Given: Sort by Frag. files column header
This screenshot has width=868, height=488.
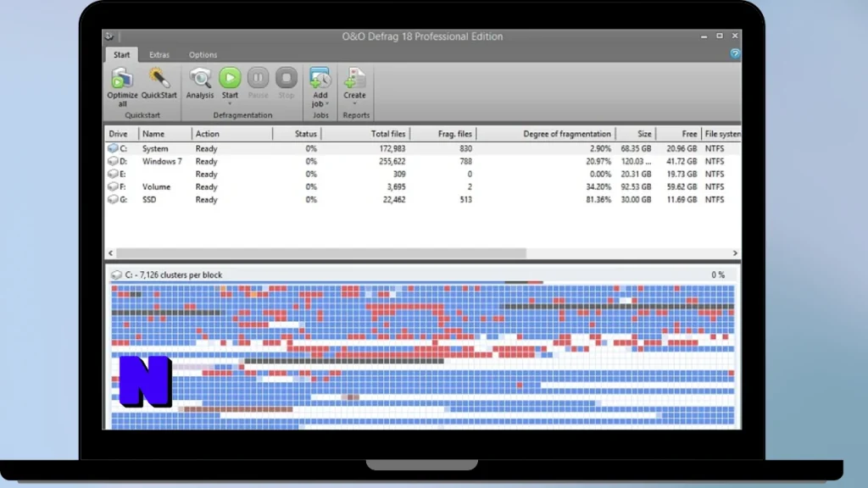Looking at the screenshot, I should point(443,134).
